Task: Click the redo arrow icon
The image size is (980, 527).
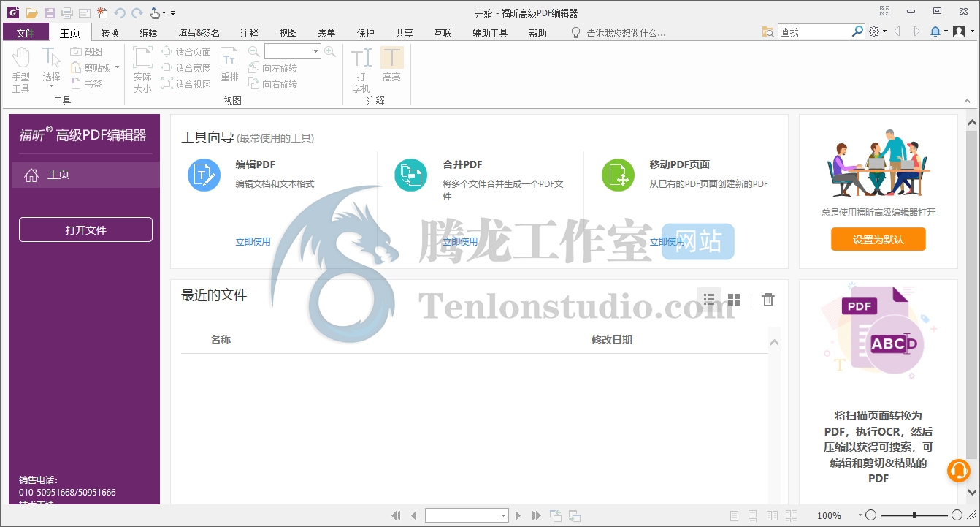Action: click(137, 13)
